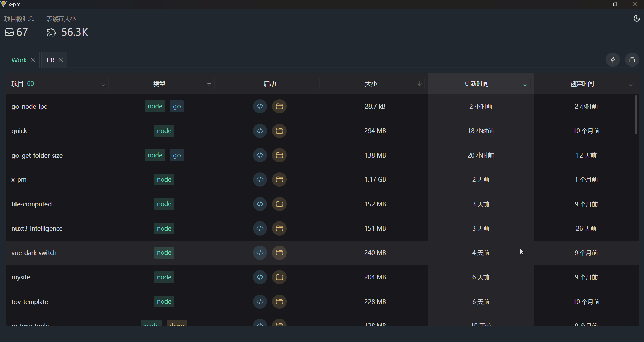644x342 pixels.
Task: Click node tag on go-node-ipc row
Action: point(155,106)
